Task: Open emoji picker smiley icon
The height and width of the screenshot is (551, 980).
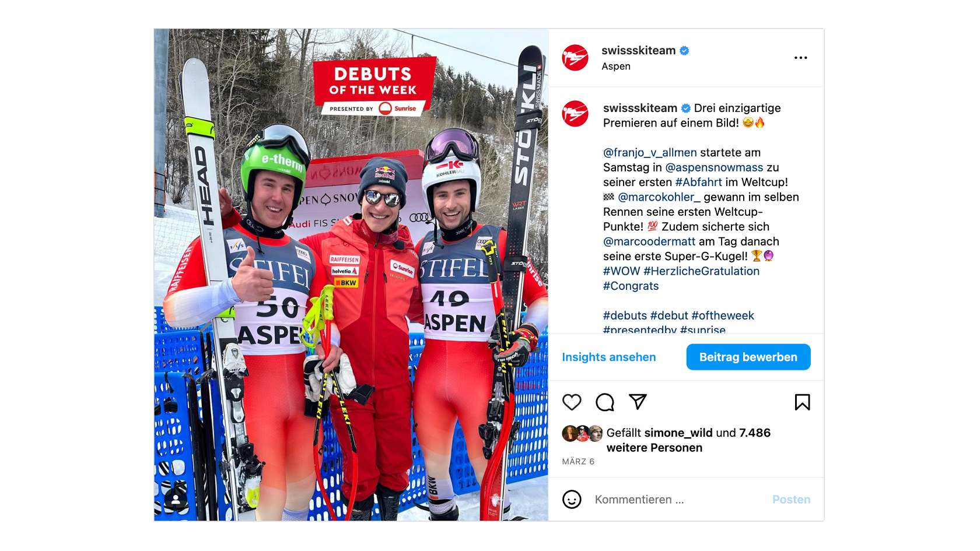Action: click(x=572, y=500)
